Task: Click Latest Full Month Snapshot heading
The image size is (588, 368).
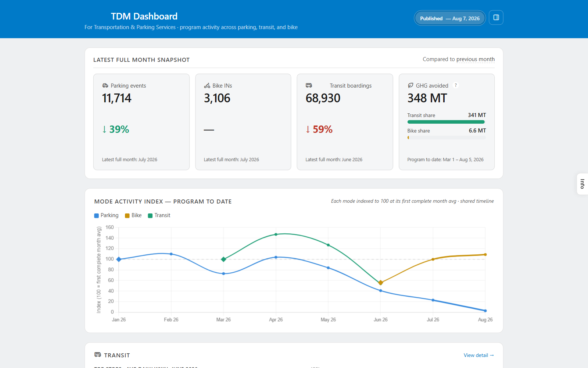Action: pyautogui.click(x=141, y=60)
